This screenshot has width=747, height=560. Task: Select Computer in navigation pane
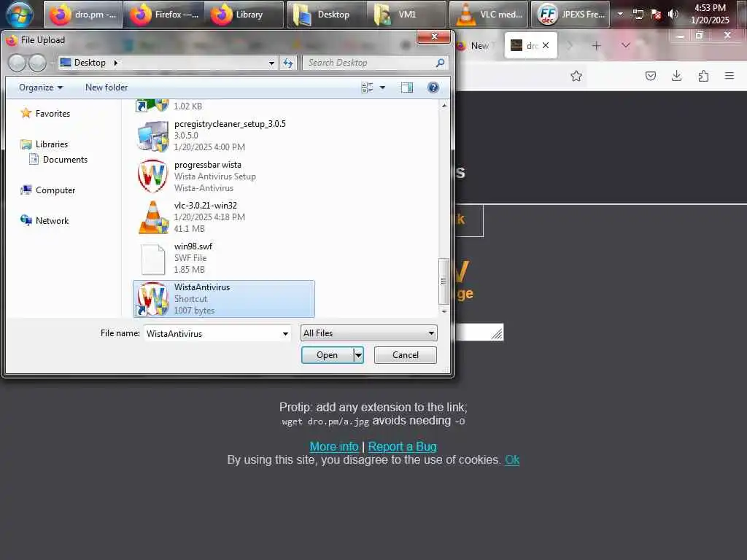tap(47, 190)
